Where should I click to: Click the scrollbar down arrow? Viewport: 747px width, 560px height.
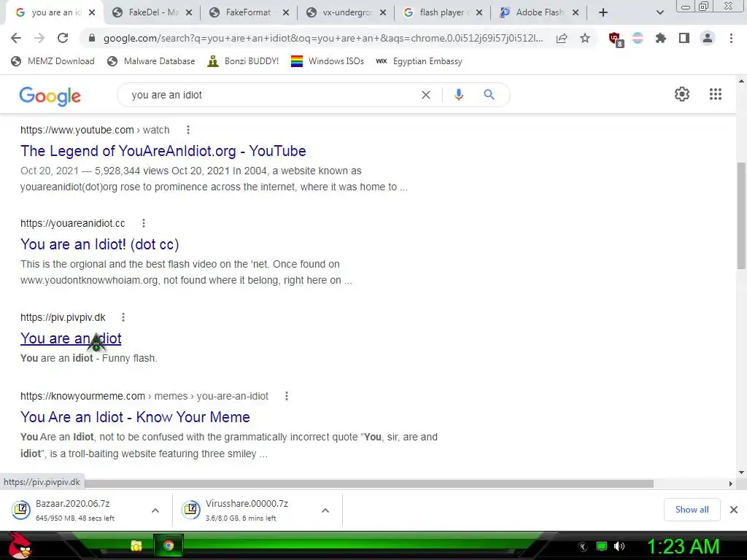pyautogui.click(x=741, y=472)
